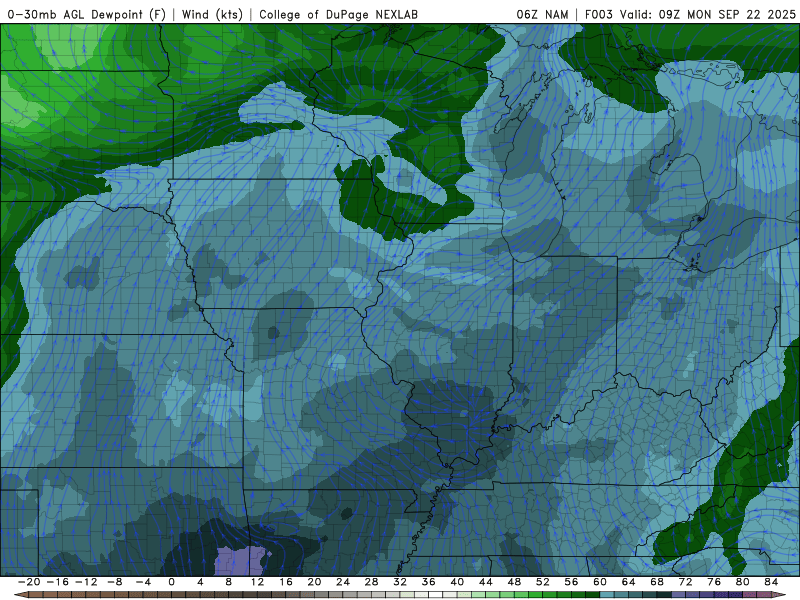Click the 52 value on the color scale
This screenshot has width=800, height=600.
click(543, 582)
